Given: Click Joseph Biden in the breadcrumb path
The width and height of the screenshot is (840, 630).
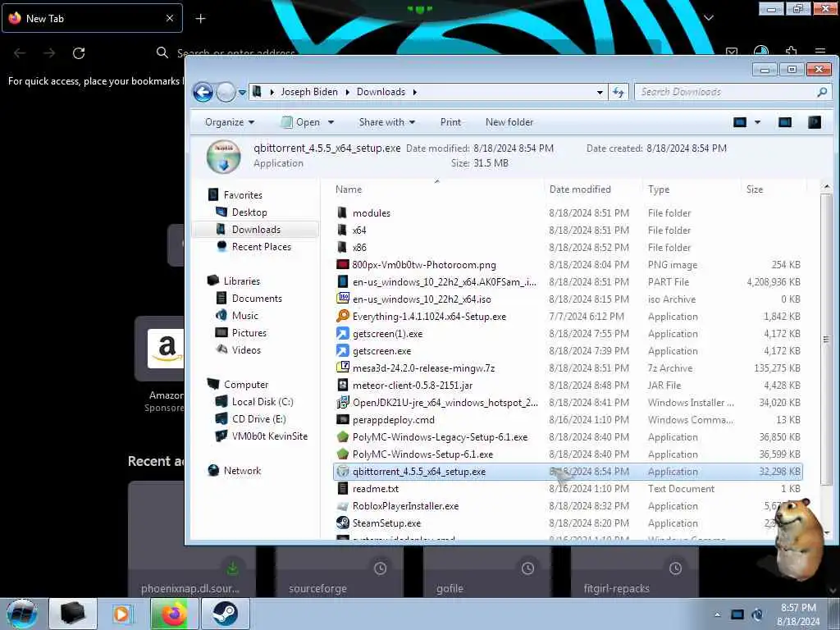Looking at the screenshot, I should (x=309, y=92).
